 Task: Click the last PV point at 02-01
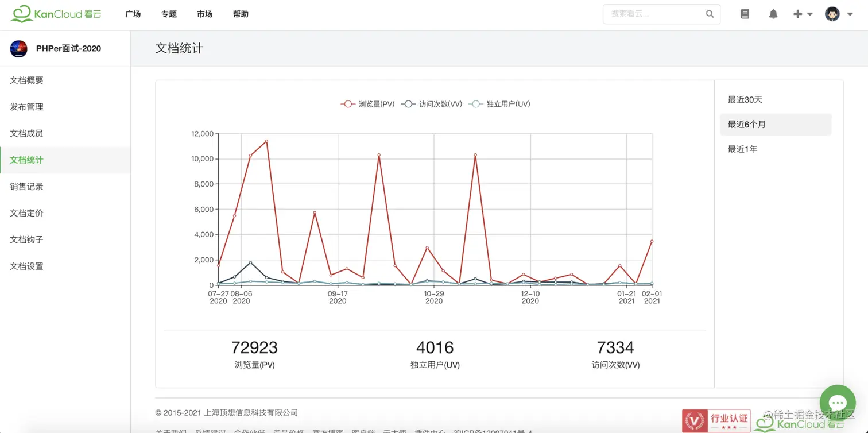(x=652, y=241)
